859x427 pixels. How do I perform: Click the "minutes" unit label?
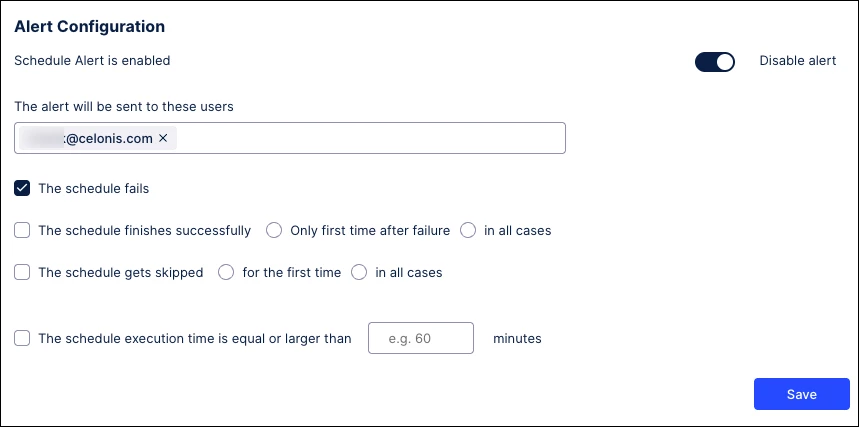(x=517, y=339)
